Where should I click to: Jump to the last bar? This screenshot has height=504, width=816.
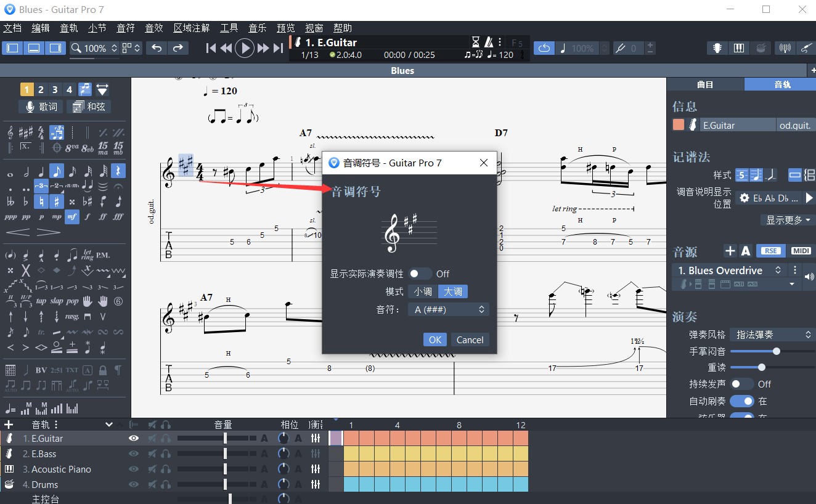coord(279,48)
